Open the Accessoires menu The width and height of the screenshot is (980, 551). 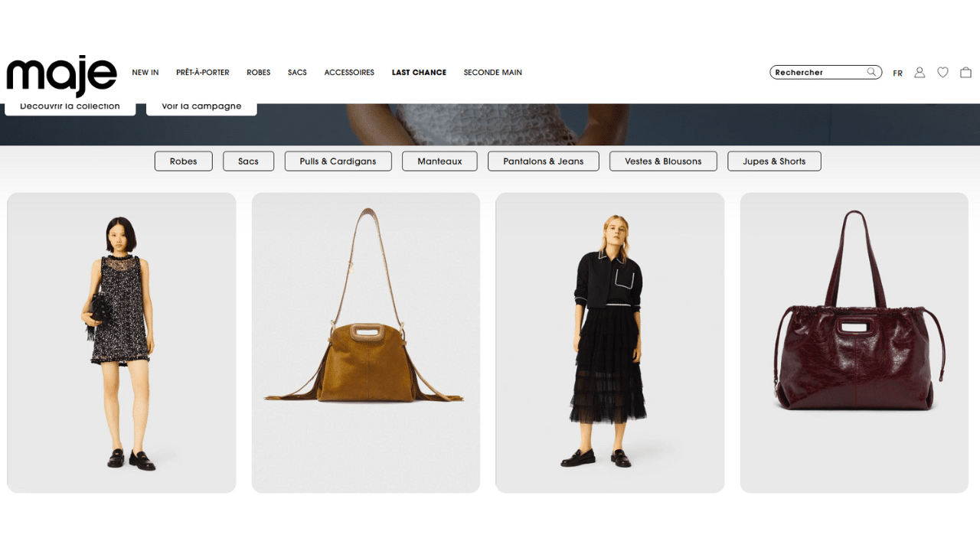pos(349,73)
